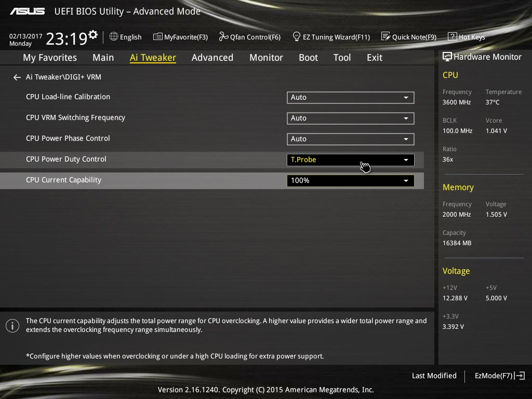Viewport: 532px width, 399px height.
Task: Click the settings gear next to the clock
Action: [x=93, y=35]
